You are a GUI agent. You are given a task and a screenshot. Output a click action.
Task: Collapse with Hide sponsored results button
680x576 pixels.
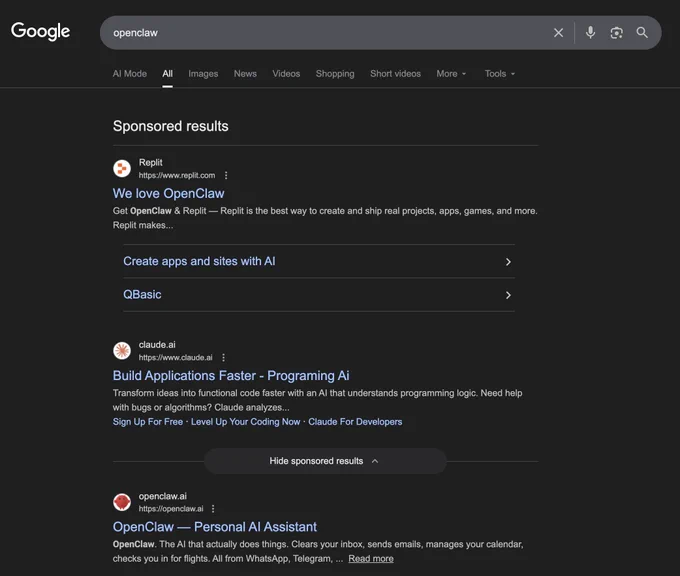[x=325, y=461]
